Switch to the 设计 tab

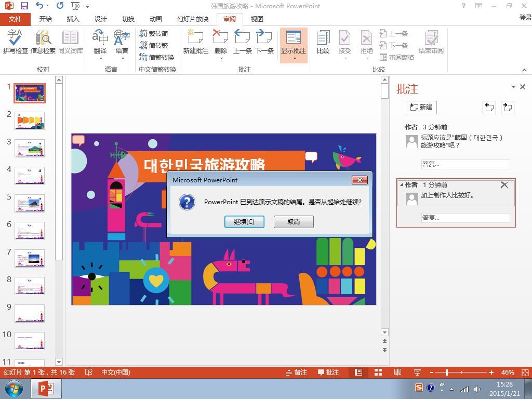pos(100,19)
